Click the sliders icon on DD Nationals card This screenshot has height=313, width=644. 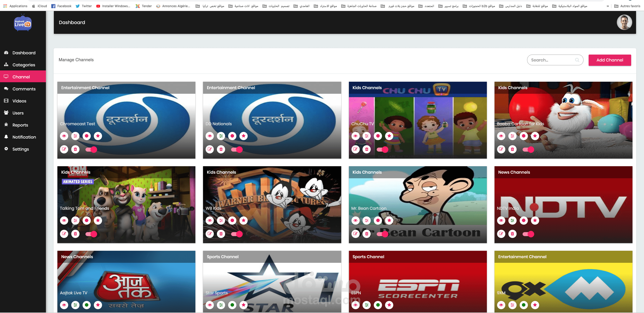coord(221,136)
